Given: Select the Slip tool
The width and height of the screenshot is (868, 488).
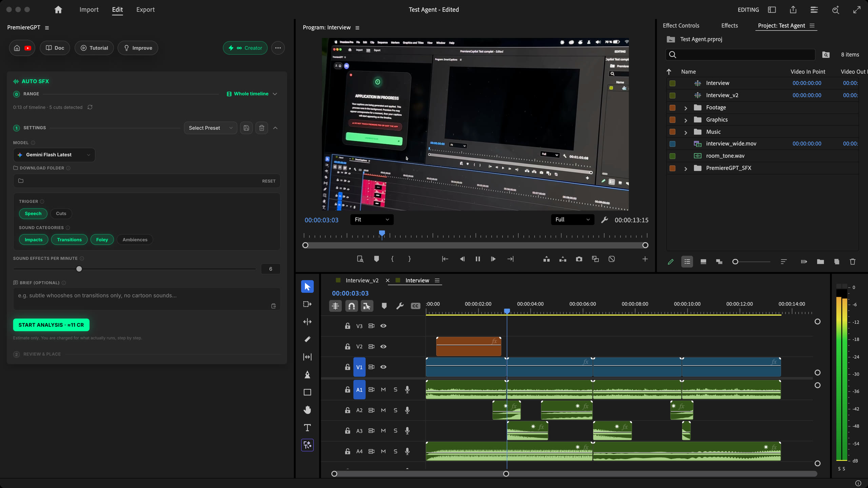Looking at the screenshot, I should coord(307,357).
